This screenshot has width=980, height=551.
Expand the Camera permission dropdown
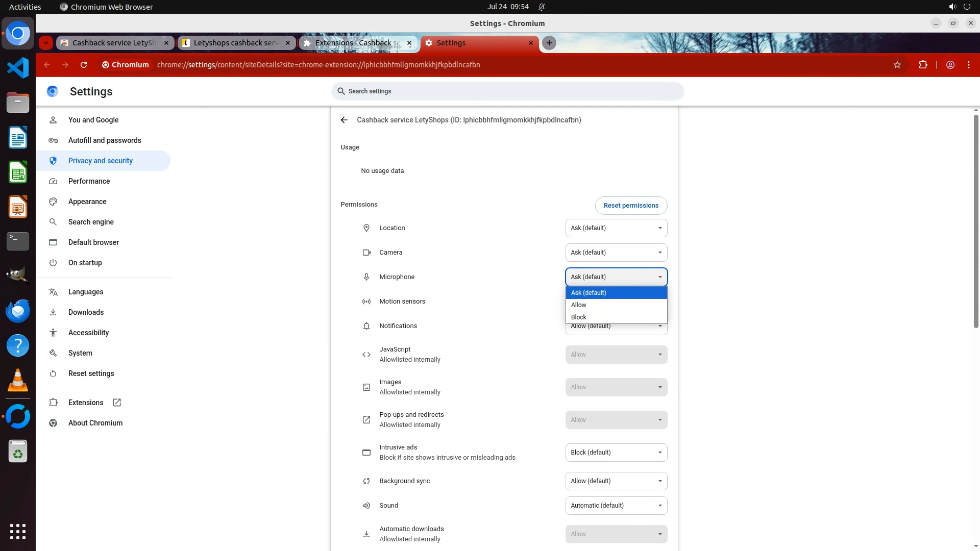616,253
